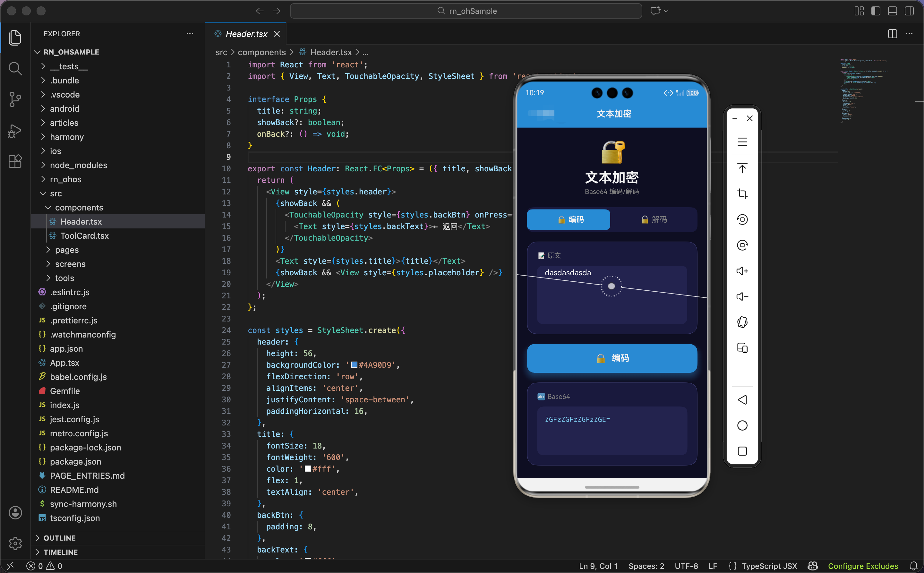Click Ln 9, Col 1 status entry
The image size is (924, 573).
tap(598, 566)
